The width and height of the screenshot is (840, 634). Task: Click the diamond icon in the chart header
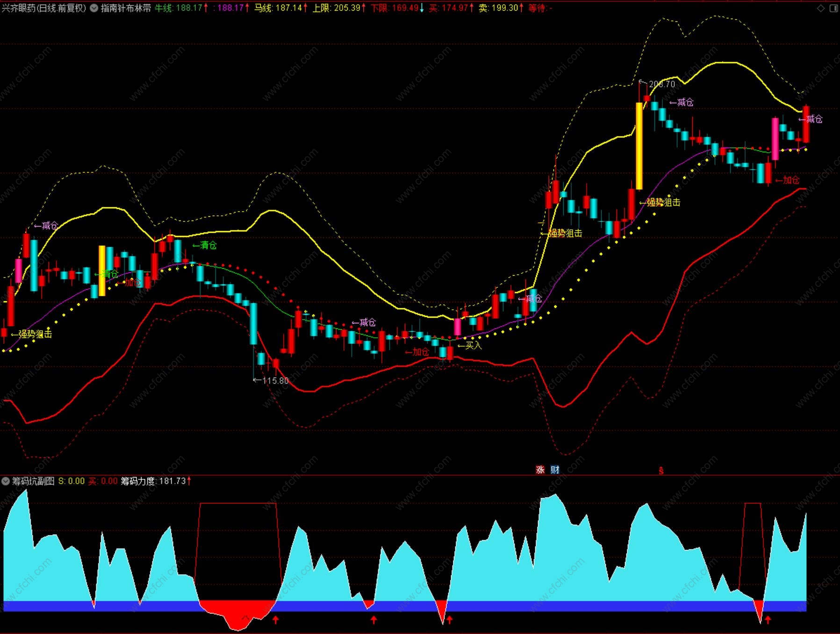pos(821,8)
